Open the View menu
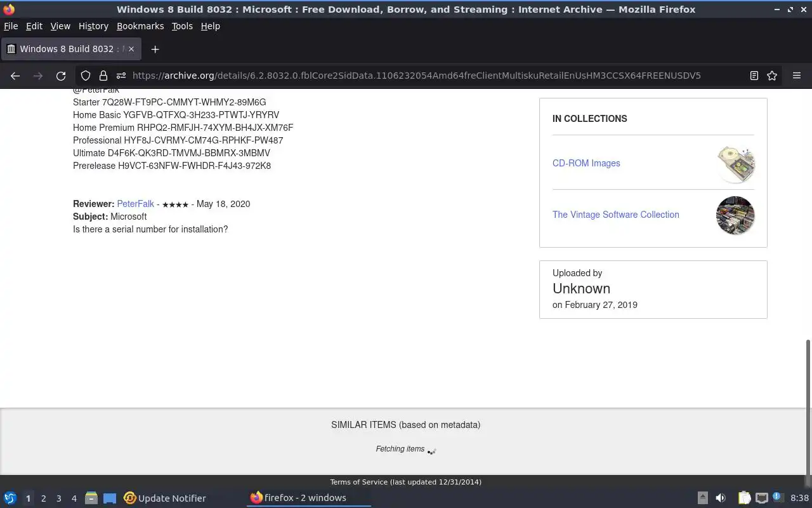Viewport: 812px width, 508px height. point(60,26)
